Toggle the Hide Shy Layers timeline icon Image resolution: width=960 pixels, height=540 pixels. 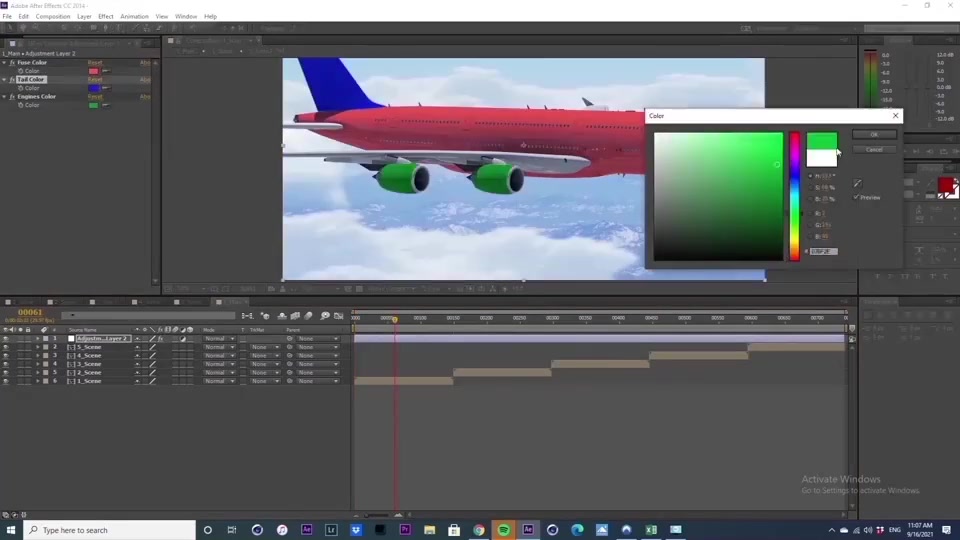(x=282, y=316)
